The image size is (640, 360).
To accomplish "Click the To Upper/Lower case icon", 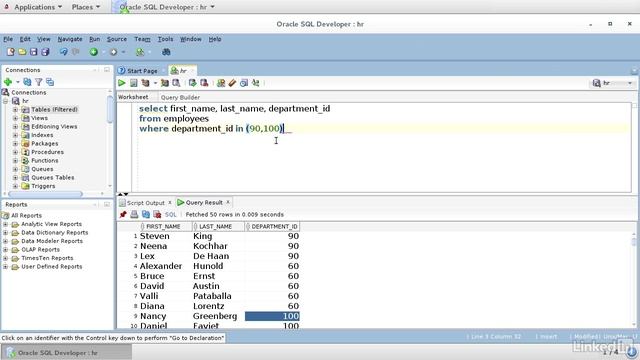I will (256, 83).
